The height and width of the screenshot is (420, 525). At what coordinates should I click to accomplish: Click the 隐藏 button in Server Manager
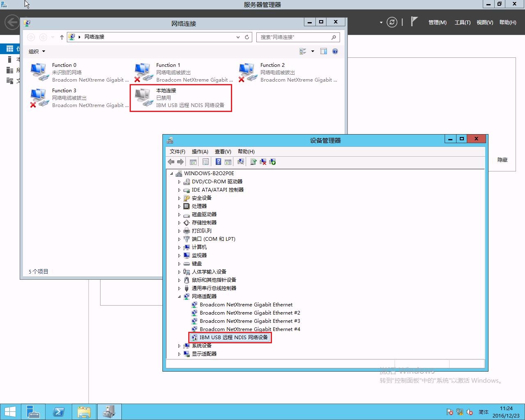[x=502, y=160]
